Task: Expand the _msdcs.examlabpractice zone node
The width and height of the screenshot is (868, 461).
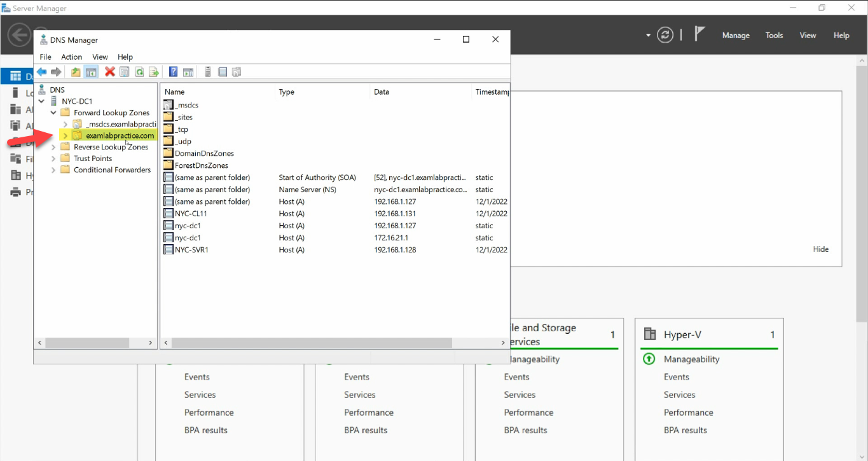Action: pyautogui.click(x=65, y=124)
